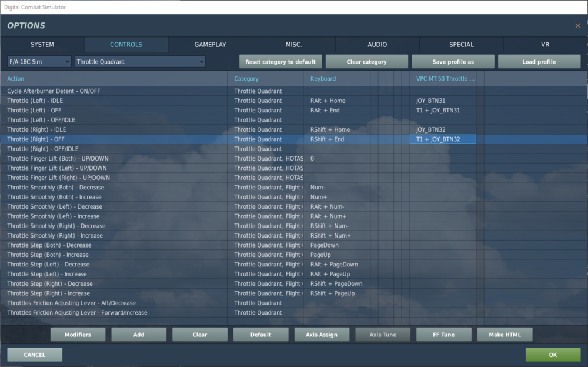The height and width of the screenshot is (367, 588).
Task: Click the Load profile button
Action: (539, 62)
